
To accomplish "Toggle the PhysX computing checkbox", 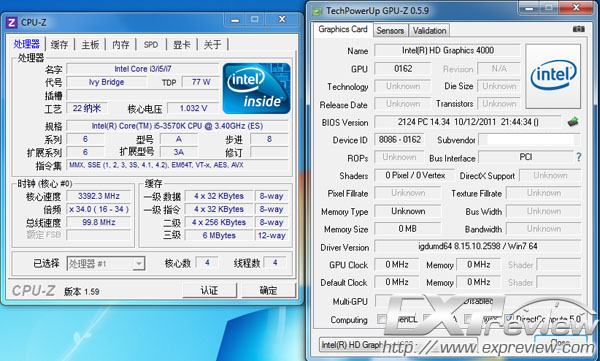I will pos(468,319).
